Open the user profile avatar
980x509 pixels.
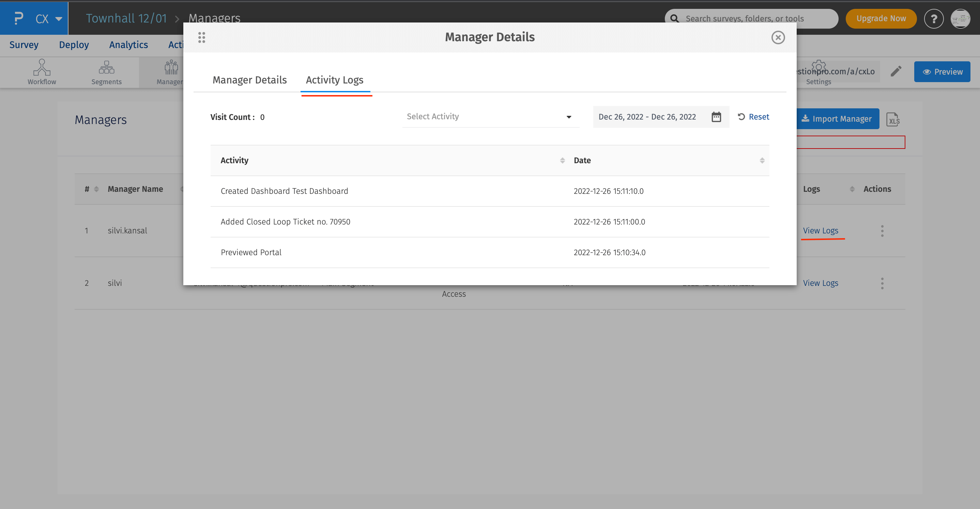click(960, 19)
